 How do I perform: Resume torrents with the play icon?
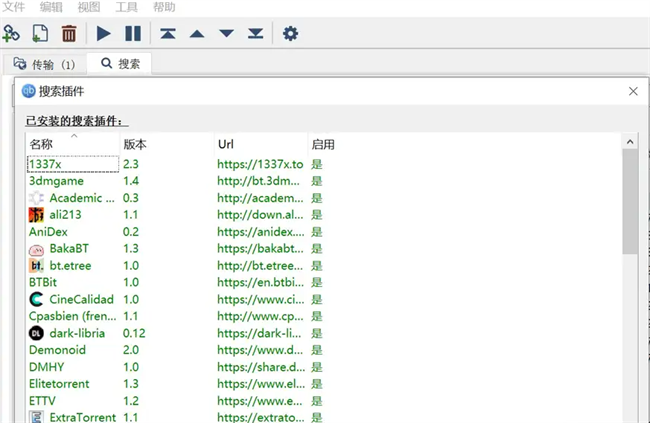104,33
